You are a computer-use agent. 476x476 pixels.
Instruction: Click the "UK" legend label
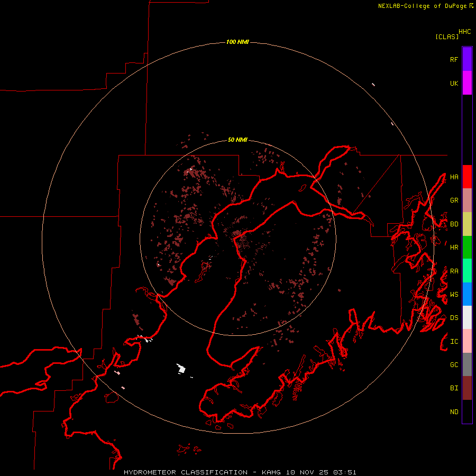454,83
